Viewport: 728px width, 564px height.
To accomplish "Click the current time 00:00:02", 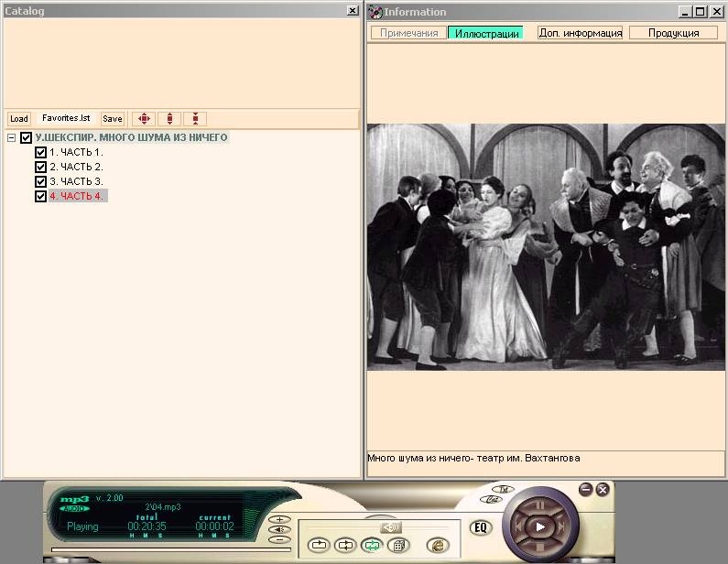I will click(x=214, y=526).
